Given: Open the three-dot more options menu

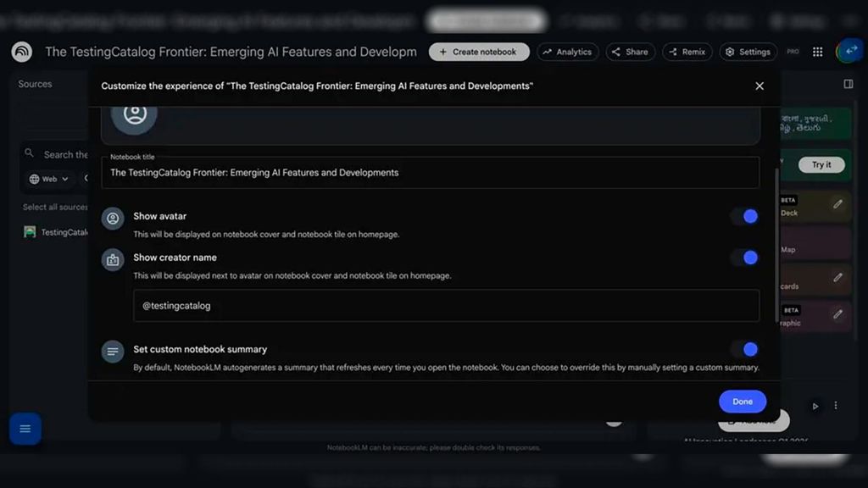Looking at the screenshot, I should click(x=836, y=406).
